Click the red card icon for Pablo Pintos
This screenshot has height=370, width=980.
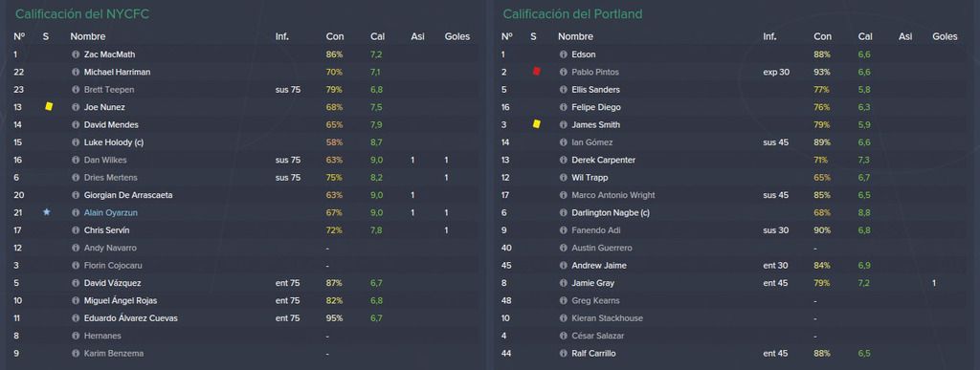pyautogui.click(x=536, y=72)
